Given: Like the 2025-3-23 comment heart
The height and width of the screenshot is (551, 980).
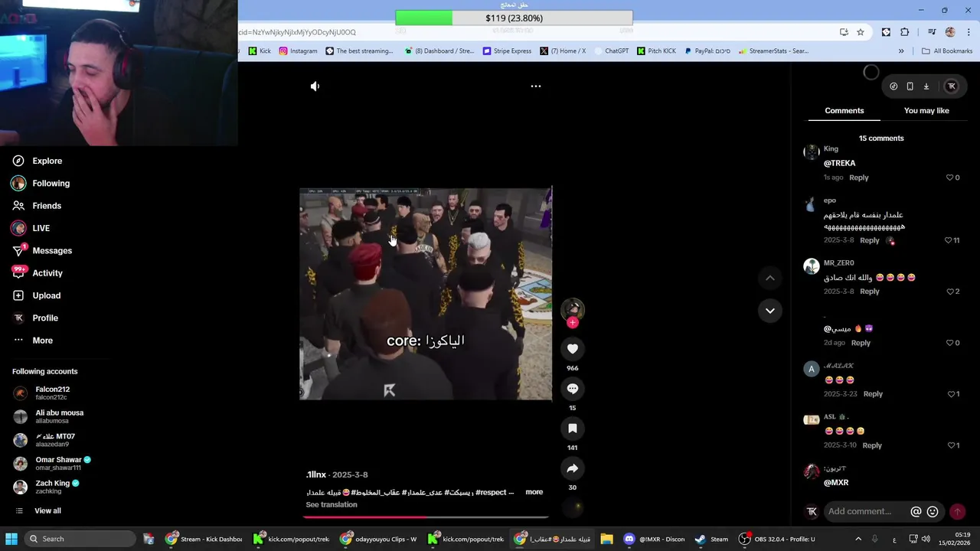Looking at the screenshot, I should [950, 394].
